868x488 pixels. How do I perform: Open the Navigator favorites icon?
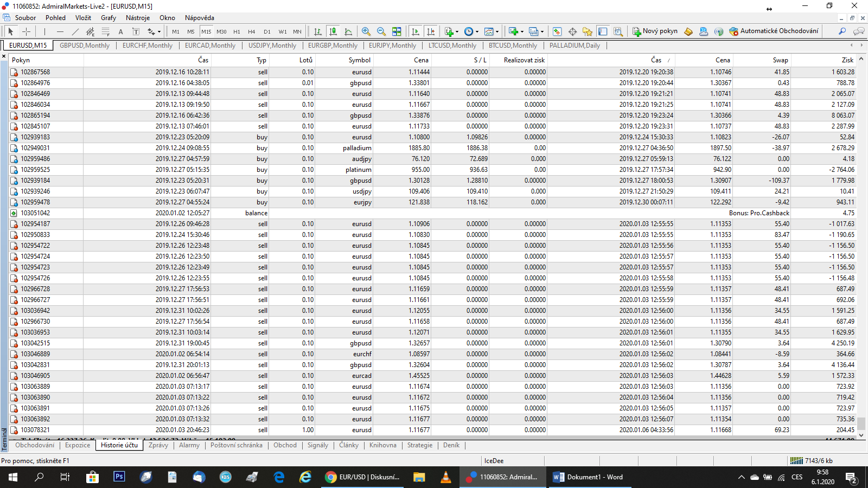point(588,31)
